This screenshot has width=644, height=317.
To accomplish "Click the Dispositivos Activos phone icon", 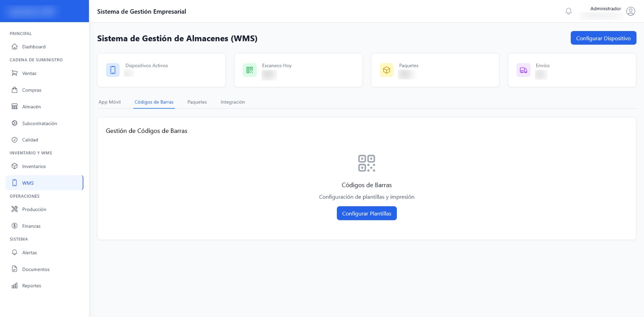I will 113,70.
